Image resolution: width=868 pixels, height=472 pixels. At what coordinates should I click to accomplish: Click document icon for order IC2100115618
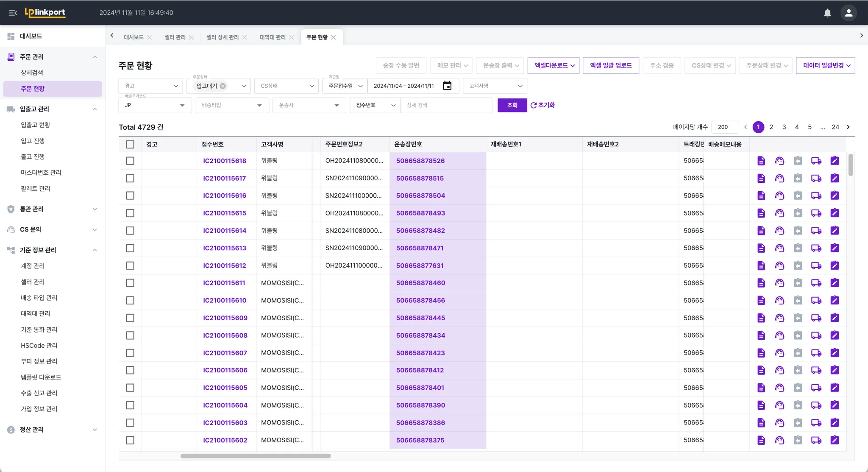pos(761,161)
